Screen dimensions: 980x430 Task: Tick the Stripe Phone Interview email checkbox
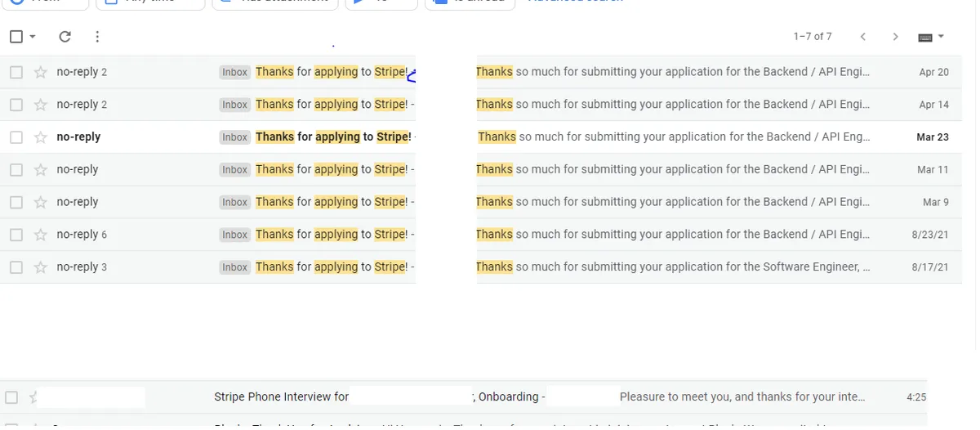tap(11, 397)
